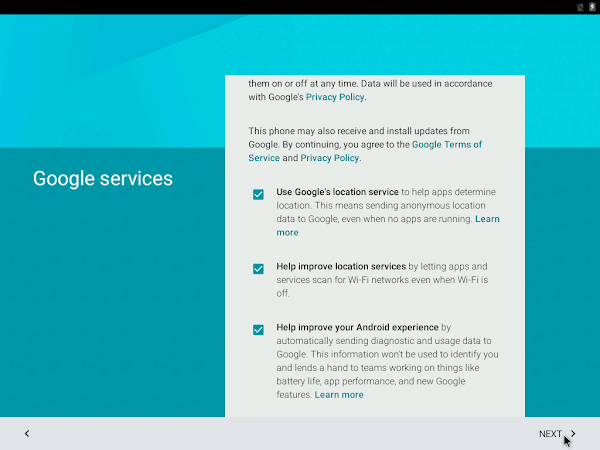Open Privacy Policy link after Terms of Service
Viewport: 600px width, 450px height.
click(x=330, y=158)
